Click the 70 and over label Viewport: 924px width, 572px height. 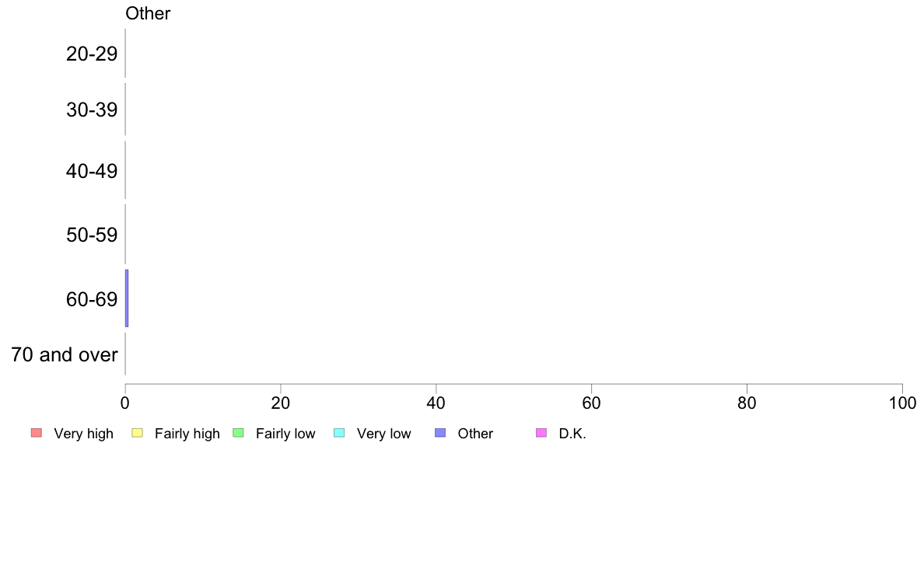point(65,354)
